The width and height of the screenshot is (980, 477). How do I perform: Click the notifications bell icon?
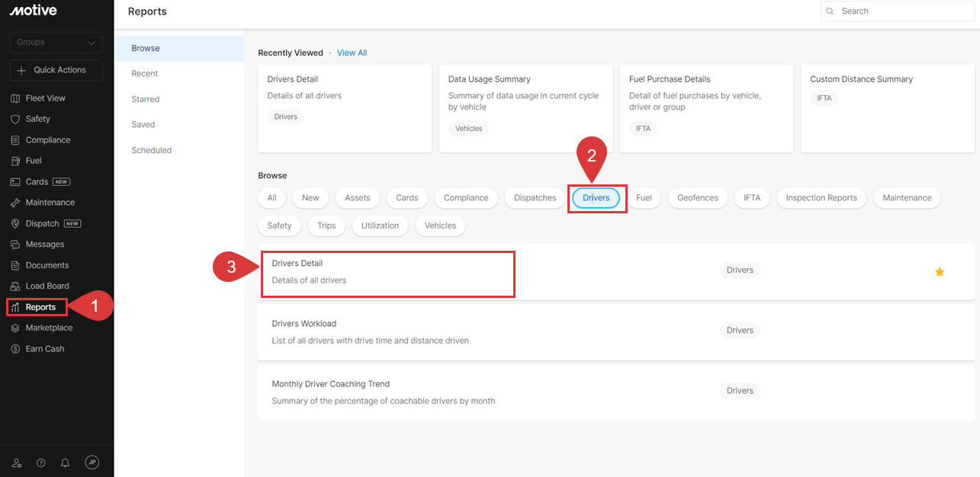[66, 463]
